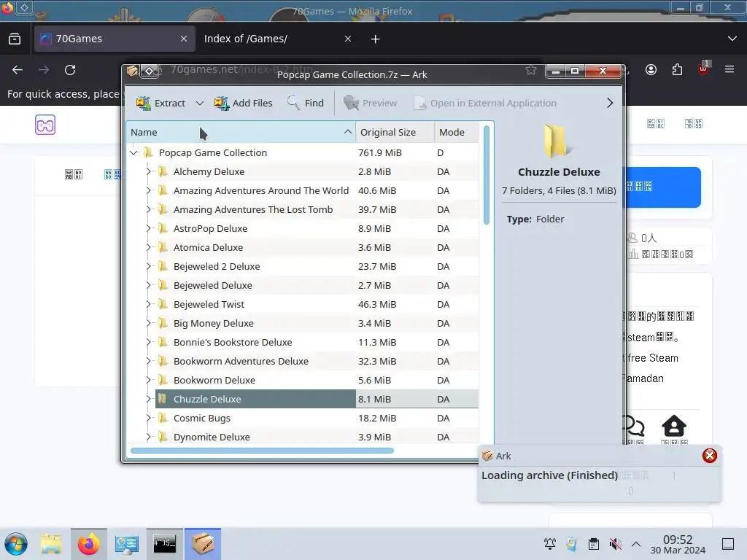Screen dimensions: 747x560
Task: Click the Firefox back arrow
Action: point(18,70)
